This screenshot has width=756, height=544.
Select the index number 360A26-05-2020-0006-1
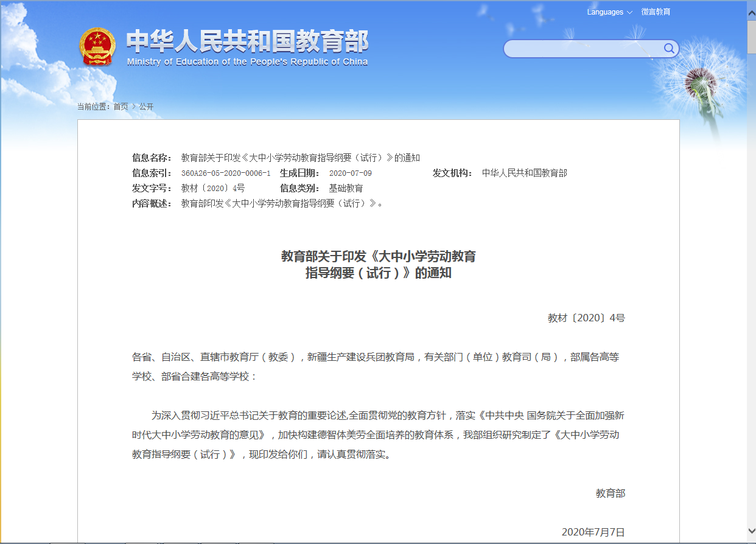tap(226, 173)
